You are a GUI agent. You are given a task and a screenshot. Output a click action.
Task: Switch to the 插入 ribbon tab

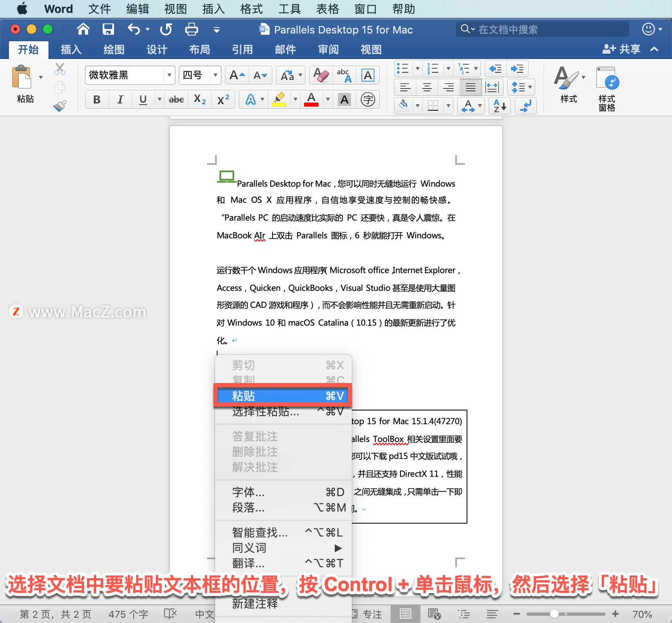pos(71,50)
